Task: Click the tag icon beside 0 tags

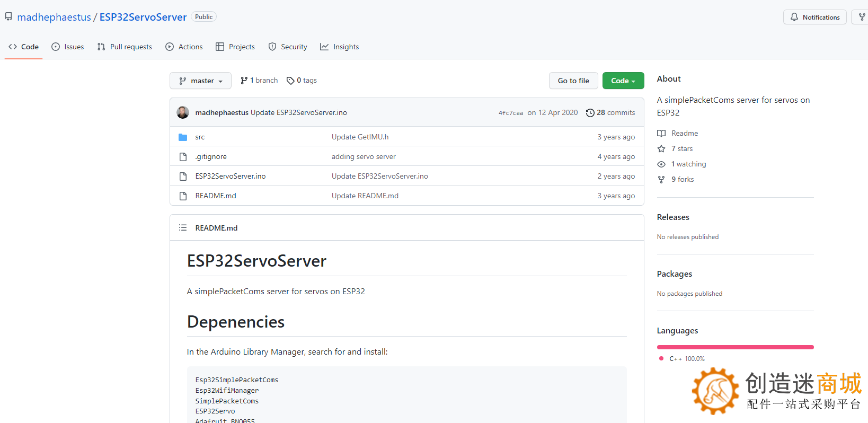Action: click(x=290, y=81)
